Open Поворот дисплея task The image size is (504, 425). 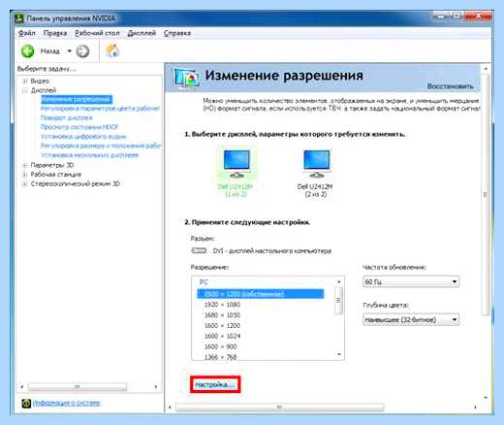click(x=67, y=117)
